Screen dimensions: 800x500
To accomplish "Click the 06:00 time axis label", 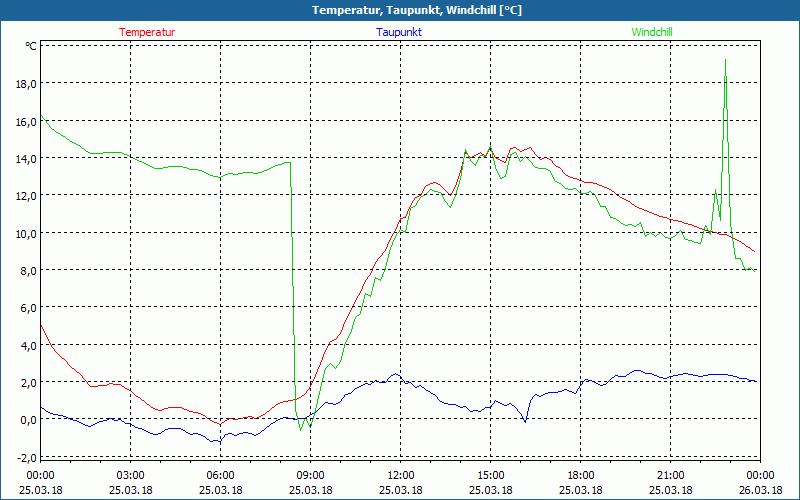I will (x=220, y=476).
